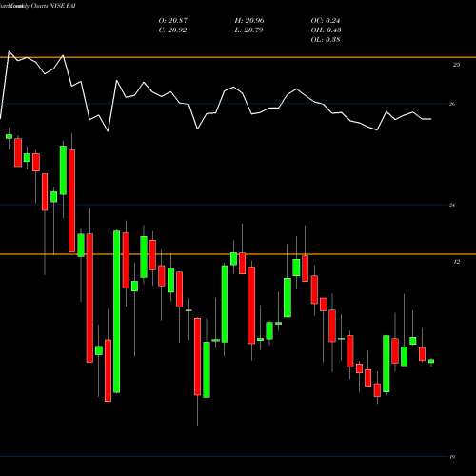Viewport: 476px width, 476px height.
Task: Click the "OH: 0.43" value
Action: pos(326,30)
